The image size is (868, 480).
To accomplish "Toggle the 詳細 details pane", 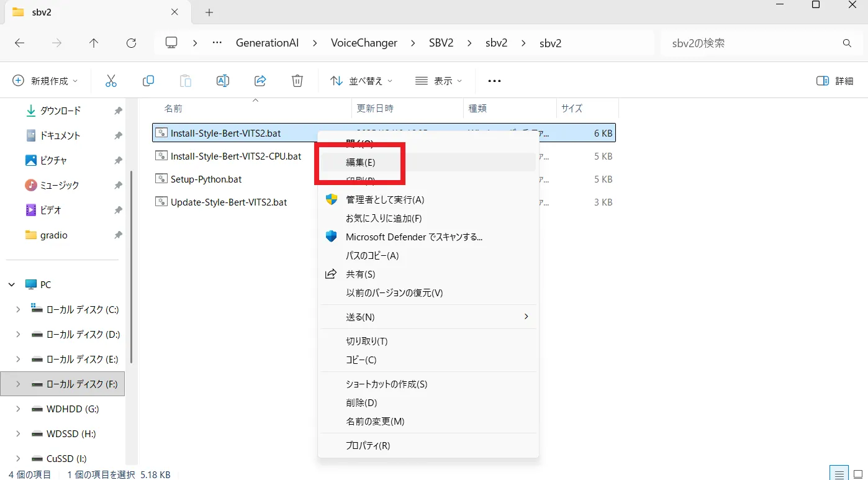I will pos(834,81).
